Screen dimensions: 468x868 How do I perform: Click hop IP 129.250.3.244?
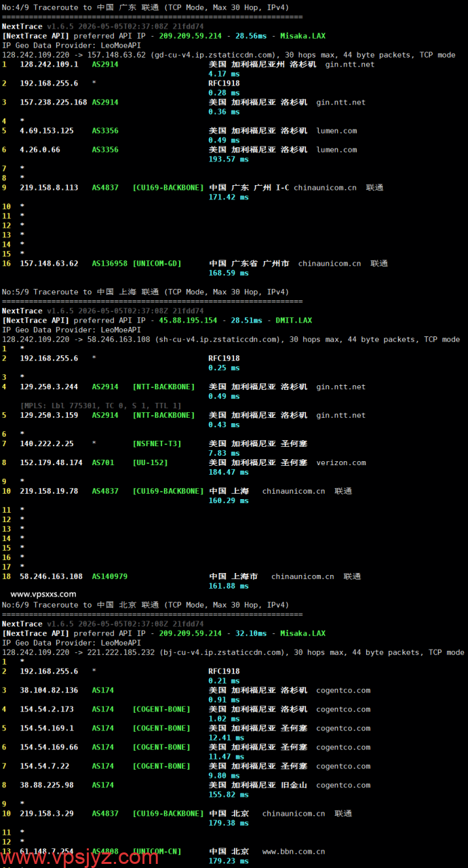pos(49,387)
